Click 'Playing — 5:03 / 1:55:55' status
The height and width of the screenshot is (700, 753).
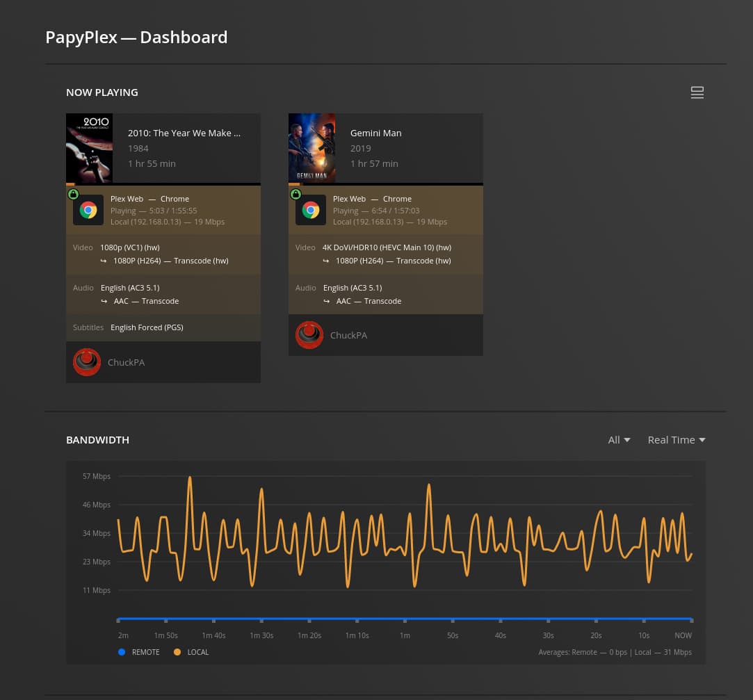tap(154, 211)
